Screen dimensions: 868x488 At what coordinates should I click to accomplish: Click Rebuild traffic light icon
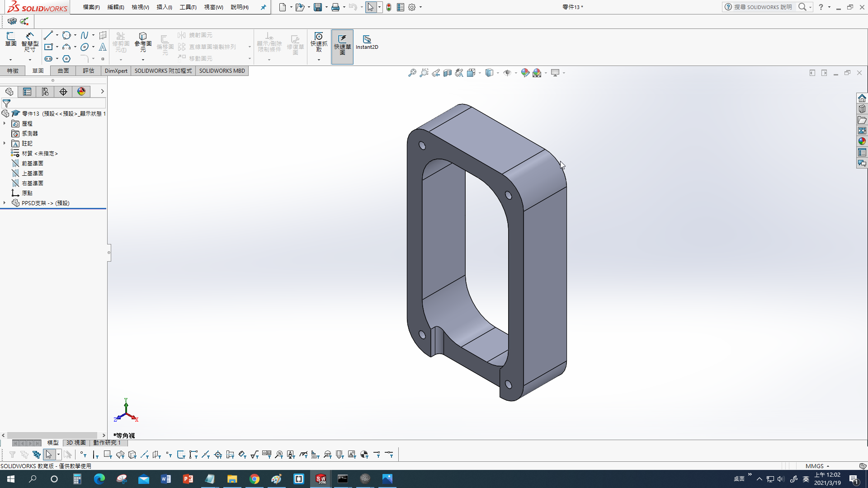[x=389, y=7]
